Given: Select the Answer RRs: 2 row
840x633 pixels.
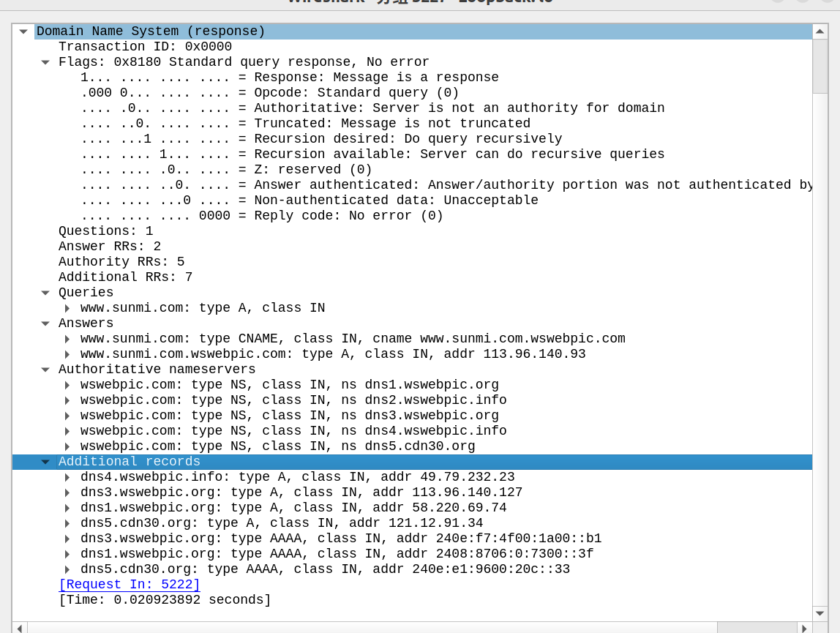Looking at the screenshot, I should (x=412, y=247).
